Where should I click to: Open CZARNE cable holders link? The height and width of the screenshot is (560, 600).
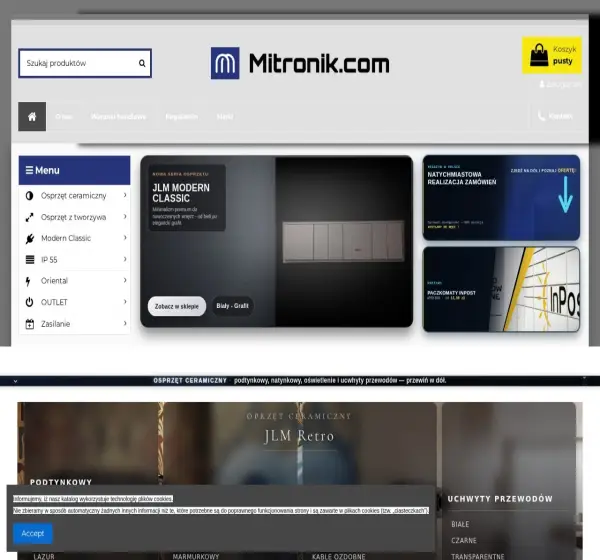click(x=464, y=540)
